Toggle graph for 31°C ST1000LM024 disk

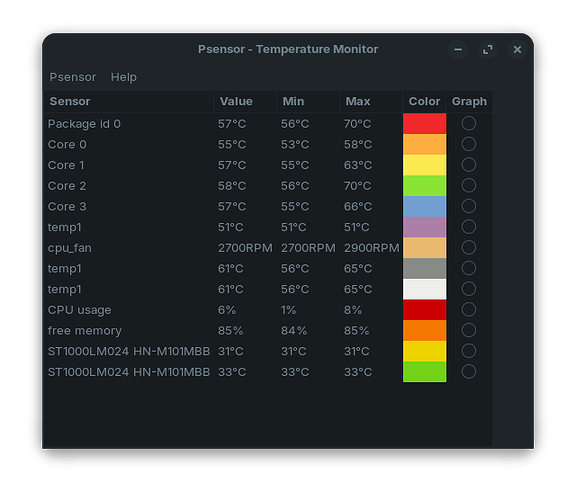[469, 351]
